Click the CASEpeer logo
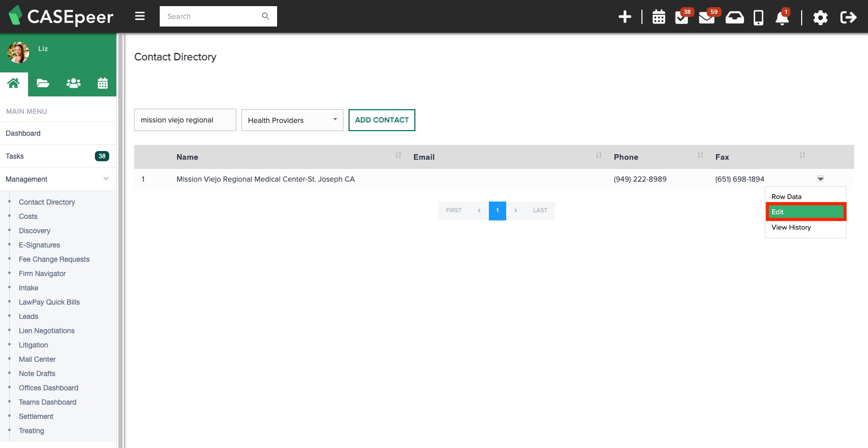 [x=61, y=16]
